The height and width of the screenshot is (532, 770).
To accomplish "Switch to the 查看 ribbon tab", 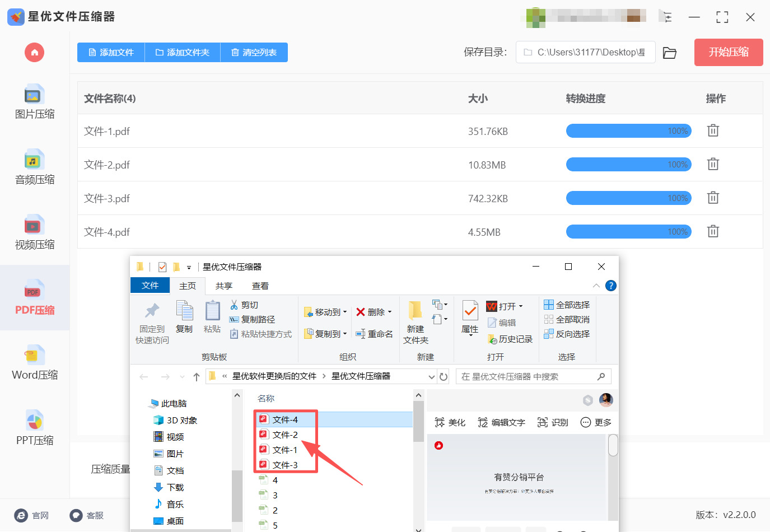I will coord(260,286).
